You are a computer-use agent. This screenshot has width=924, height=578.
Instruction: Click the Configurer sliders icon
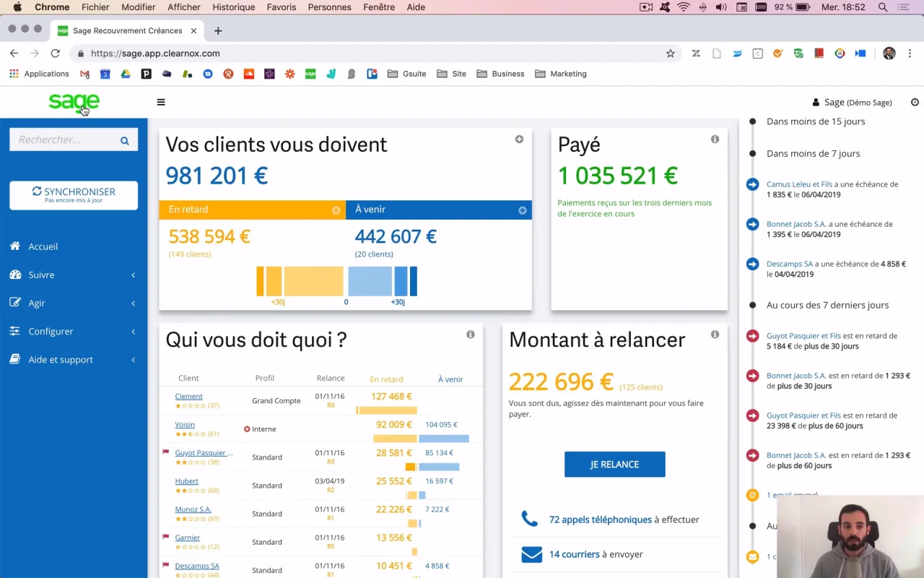[x=14, y=331]
